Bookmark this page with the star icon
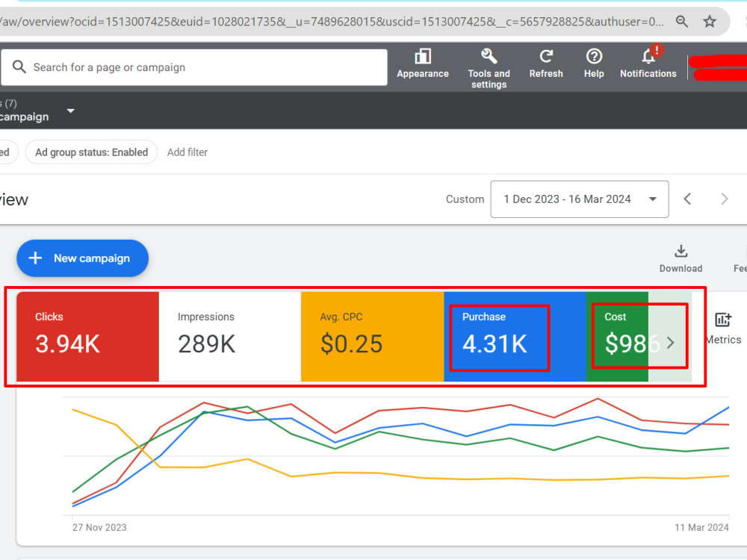The image size is (747, 560). [x=710, y=22]
